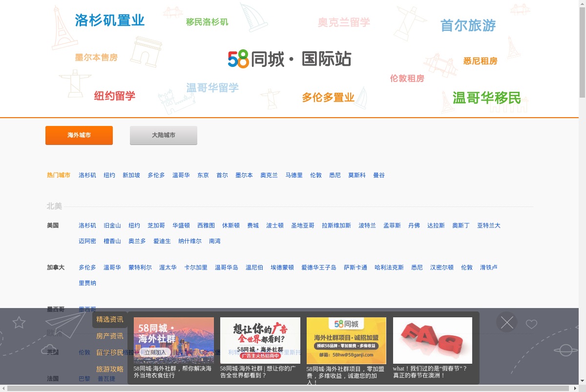Image resolution: width=586 pixels, height=392 pixels.
Task: Open 孟菲斯 under 美国
Action: 392,226
